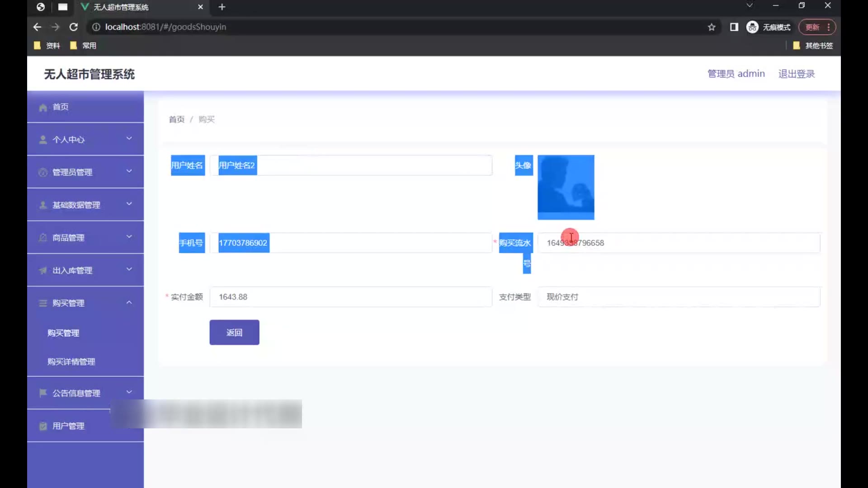Focus the 实付金额 input field
The width and height of the screenshot is (868, 488).
(350, 297)
